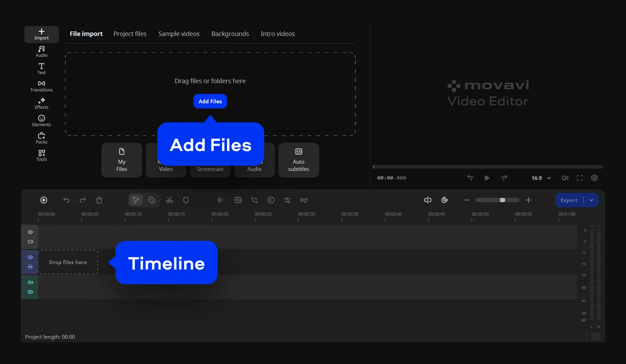
Task: Click the Auto subtitles button
Action: tap(298, 160)
